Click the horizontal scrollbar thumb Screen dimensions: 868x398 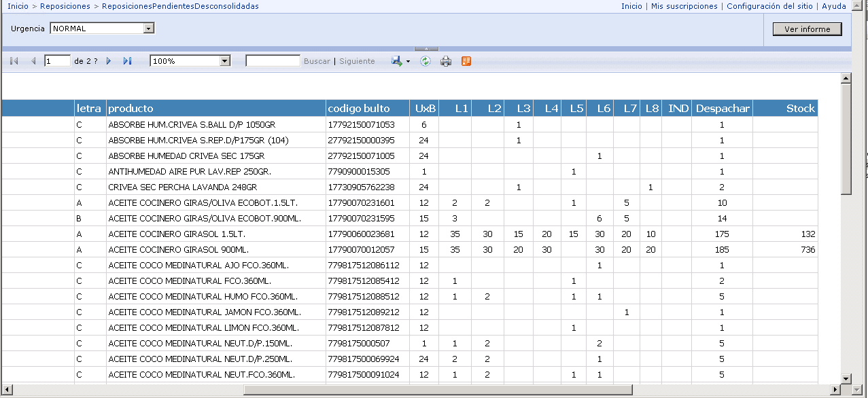(438, 390)
